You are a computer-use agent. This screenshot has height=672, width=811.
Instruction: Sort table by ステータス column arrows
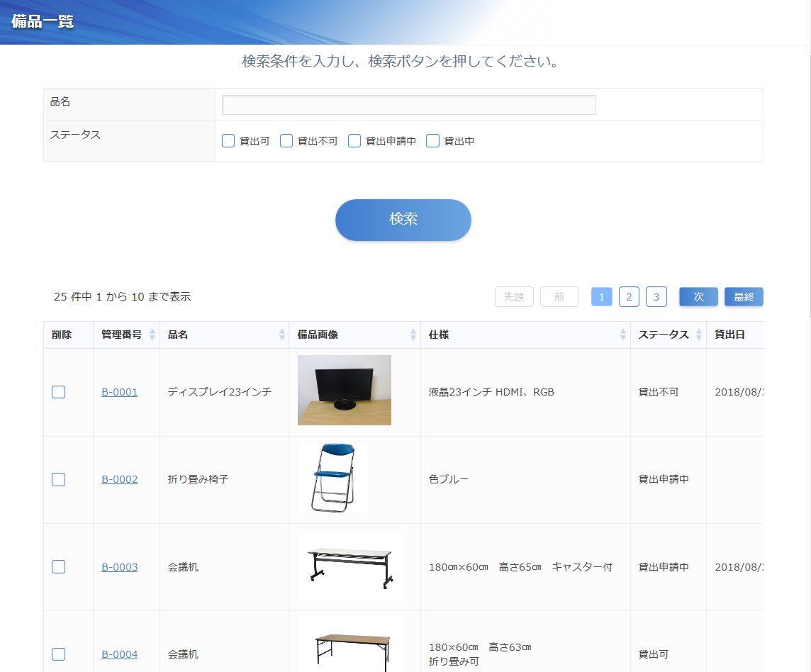(699, 335)
